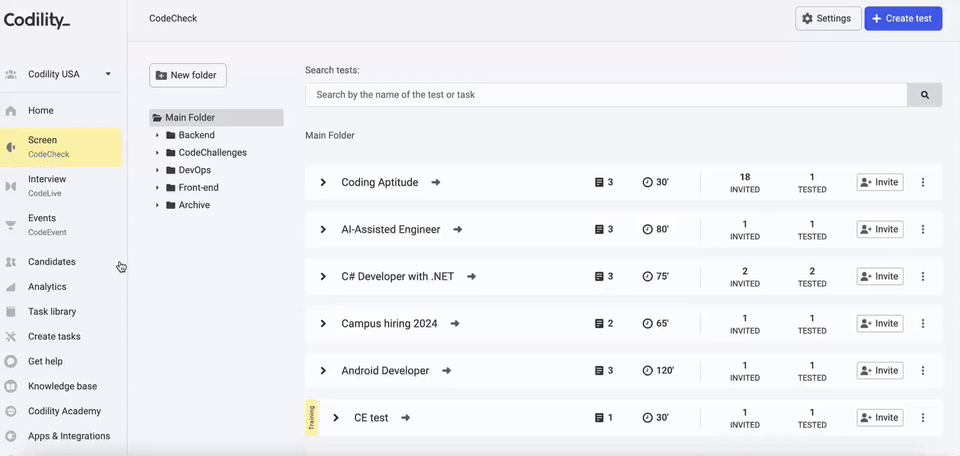The image size is (960, 456).
Task: Click the CodeCheck page title
Action: click(x=173, y=18)
